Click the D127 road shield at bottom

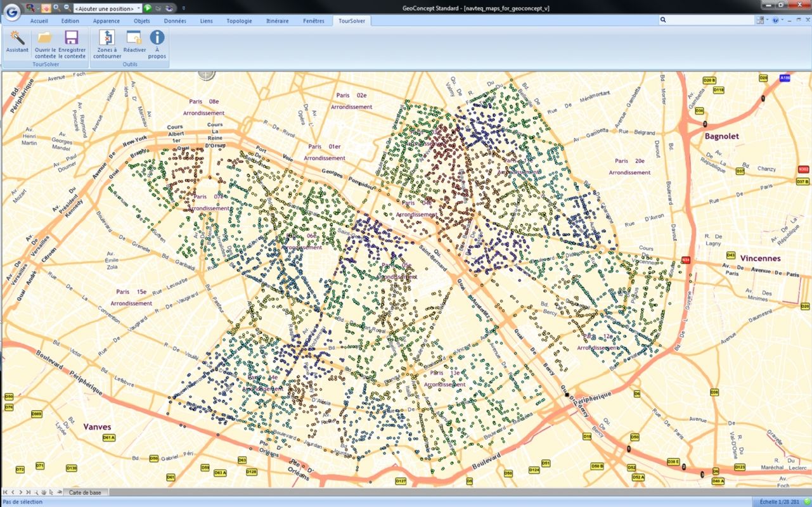pos(401,482)
